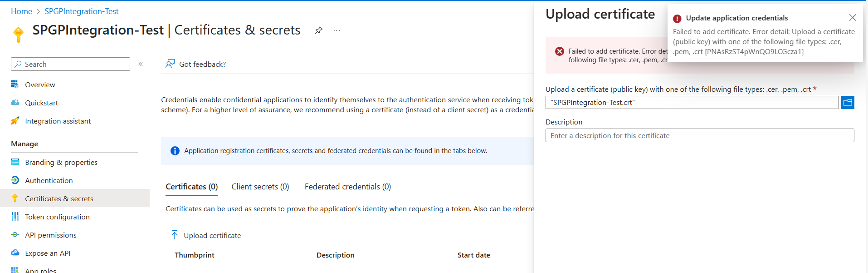Click the Manage section heading

pos(24,144)
